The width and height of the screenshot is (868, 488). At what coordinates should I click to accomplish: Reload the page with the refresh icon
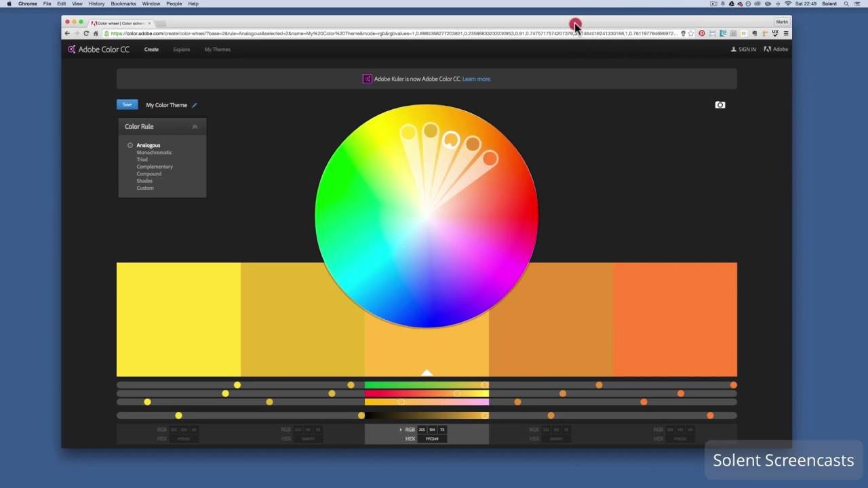(86, 33)
